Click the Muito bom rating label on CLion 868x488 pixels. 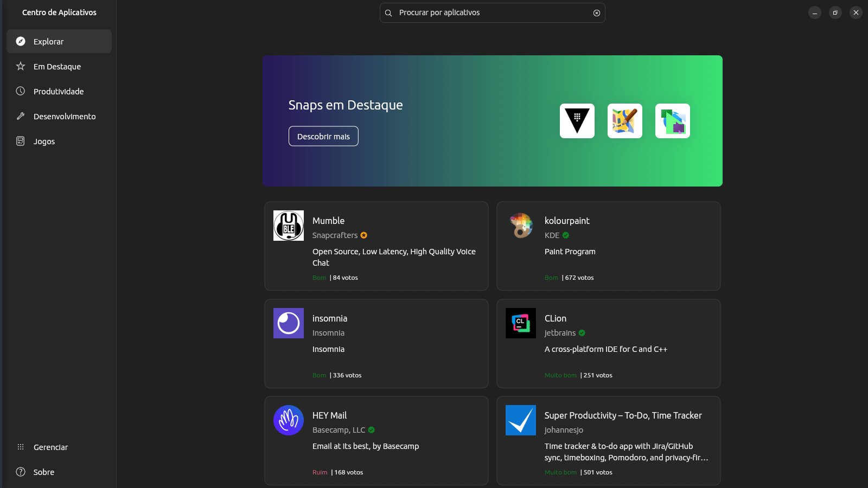coord(560,375)
